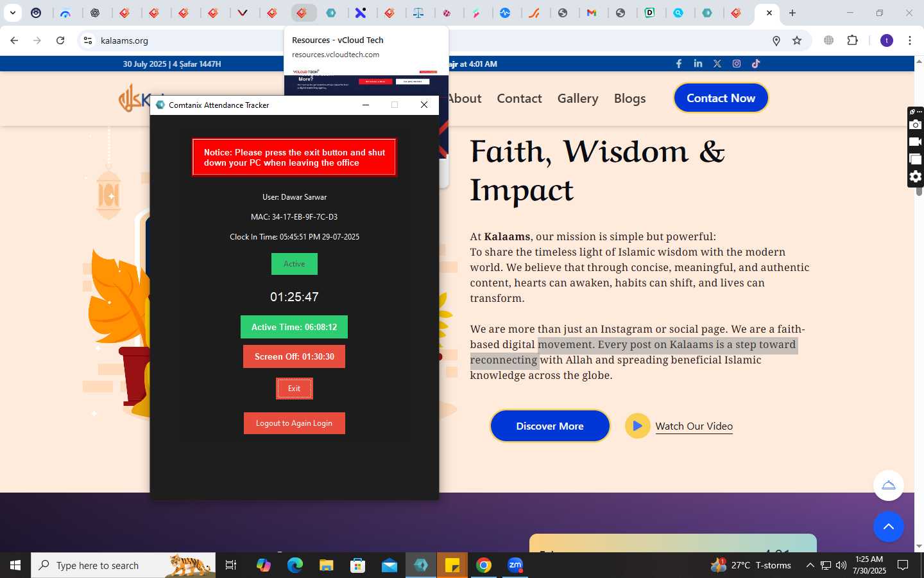Image resolution: width=924 pixels, height=578 pixels.
Task: Open the Mail app from the taskbar
Action: [389, 565]
